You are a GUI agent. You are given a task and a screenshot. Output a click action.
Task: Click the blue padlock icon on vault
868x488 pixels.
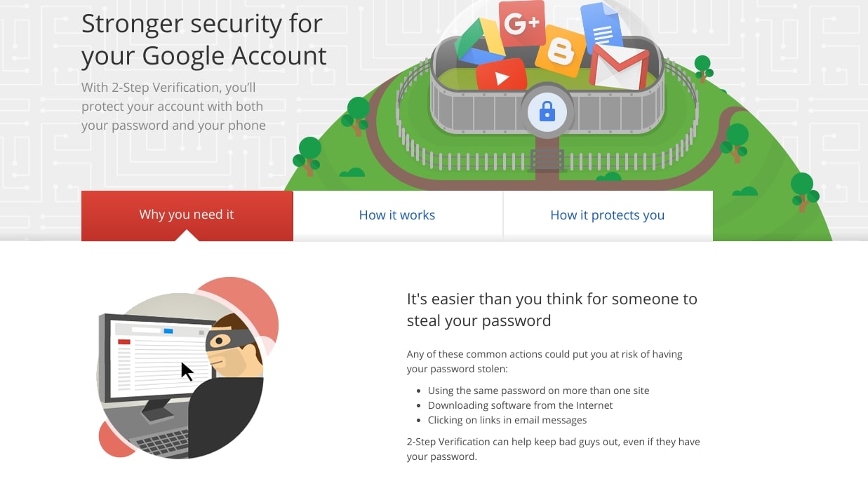coord(547,111)
